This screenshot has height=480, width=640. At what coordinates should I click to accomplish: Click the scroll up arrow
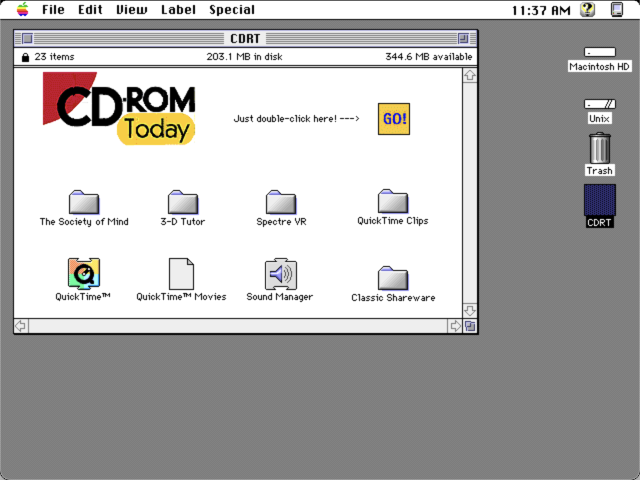click(x=470, y=75)
